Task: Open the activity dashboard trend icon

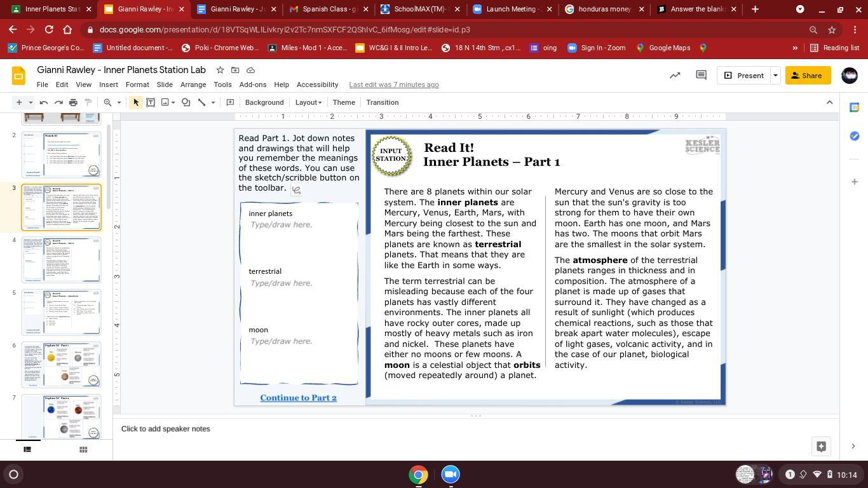Action: pyautogui.click(x=675, y=76)
